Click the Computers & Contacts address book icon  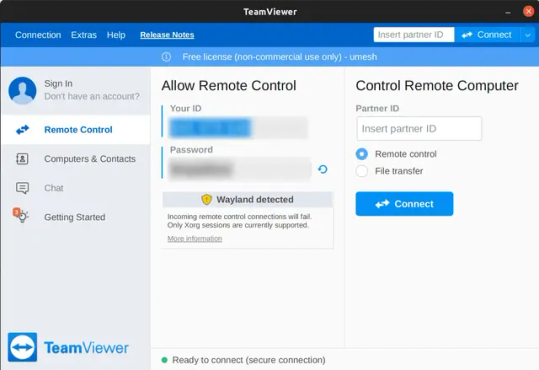22,159
